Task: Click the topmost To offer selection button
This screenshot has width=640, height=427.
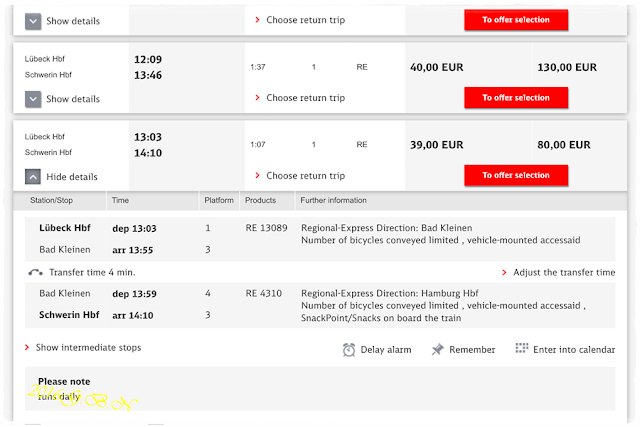Action: (x=516, y=20)
